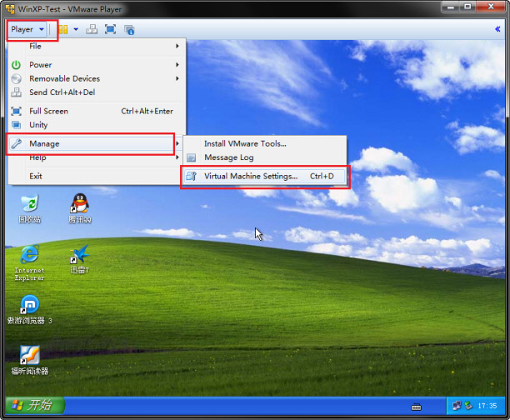Image resolution: width=510 pixels, height=420 pixels.
Task: Click the wrench icon next to Manage
Action: pyautogui.click(x=16, y=144)
